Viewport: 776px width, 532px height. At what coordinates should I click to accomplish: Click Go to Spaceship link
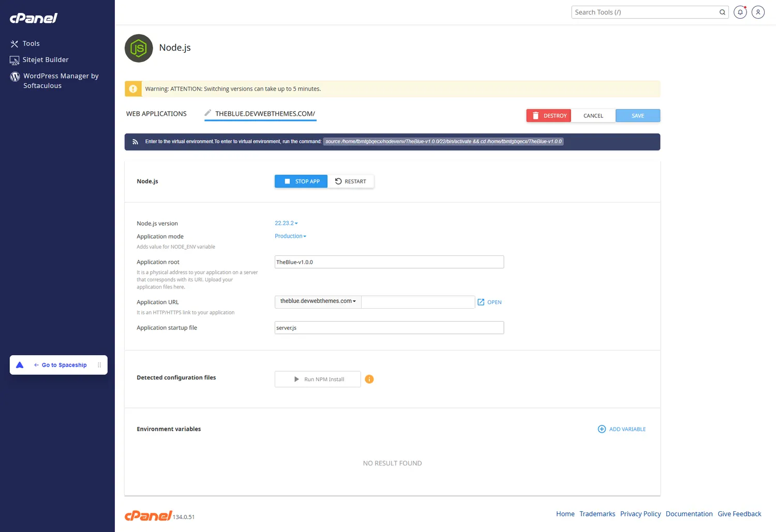(61, 365)
